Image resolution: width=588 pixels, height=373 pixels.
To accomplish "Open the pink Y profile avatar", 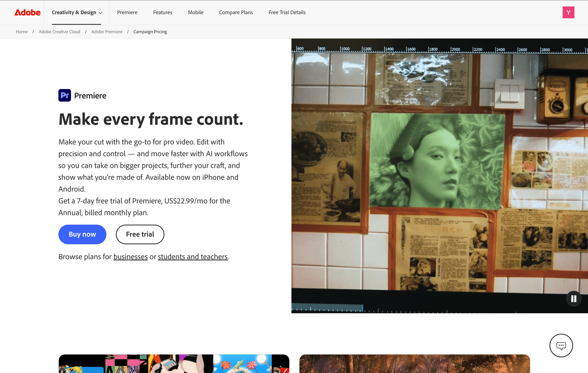I will coord(569,12).
